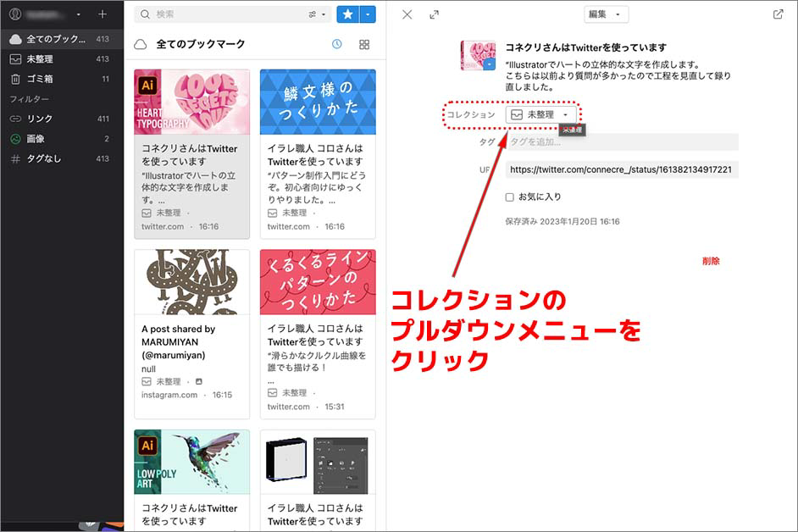The width and height of the screenshot is (798, 532).
Task: Click the red 削除 delete link
Action: 710,261
